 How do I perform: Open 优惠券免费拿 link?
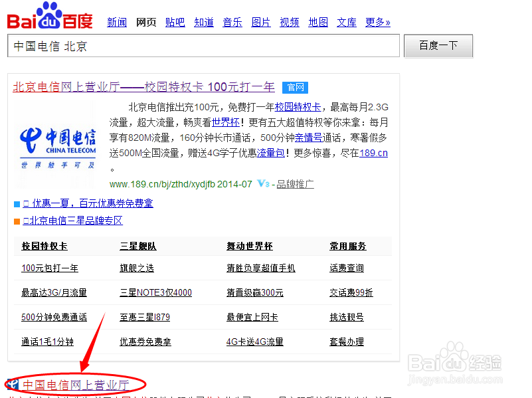[x=145, y=342]
